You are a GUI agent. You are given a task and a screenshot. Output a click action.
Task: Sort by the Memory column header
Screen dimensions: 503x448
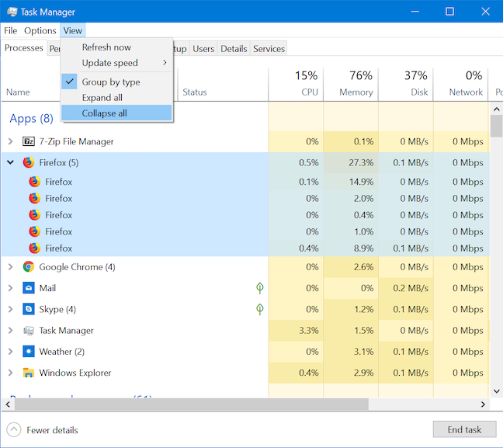pyautogui.click(x=351, y=84)
